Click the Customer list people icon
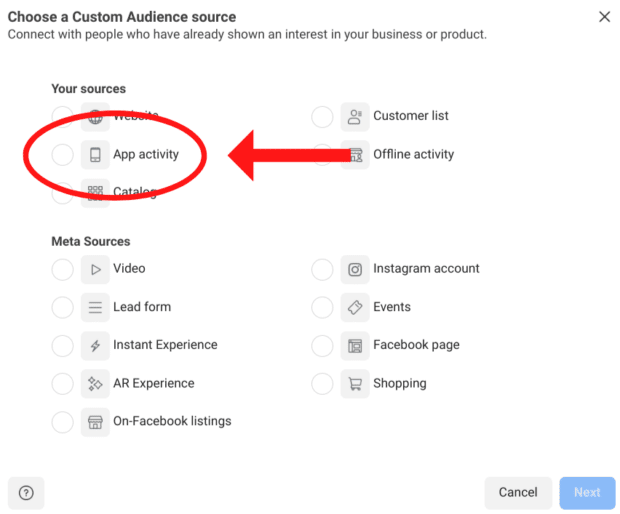Image resolution: width=620 pixels, height=514 pixels. pyautogui.click(x=355, y=117)
